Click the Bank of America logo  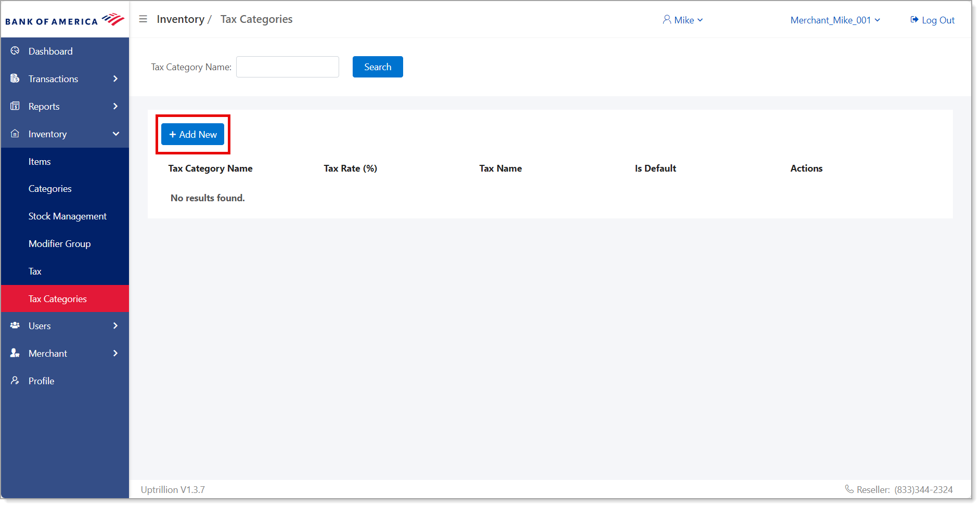[x=65, y=20]
